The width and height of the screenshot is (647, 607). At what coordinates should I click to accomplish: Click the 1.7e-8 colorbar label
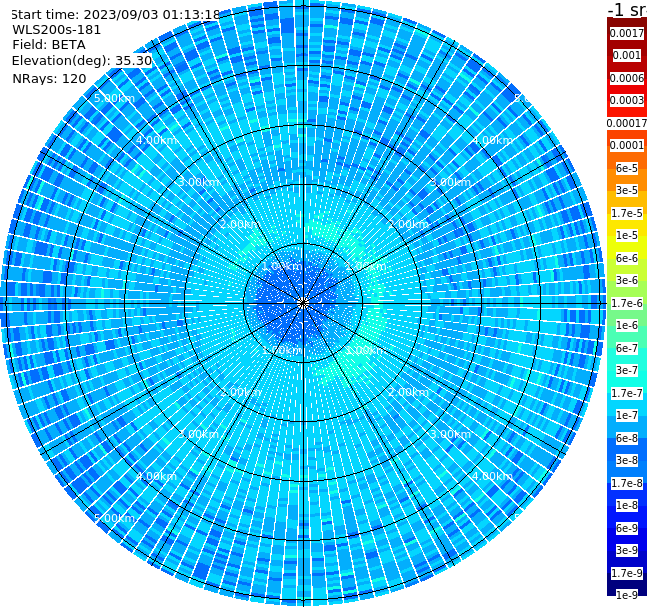627,483
